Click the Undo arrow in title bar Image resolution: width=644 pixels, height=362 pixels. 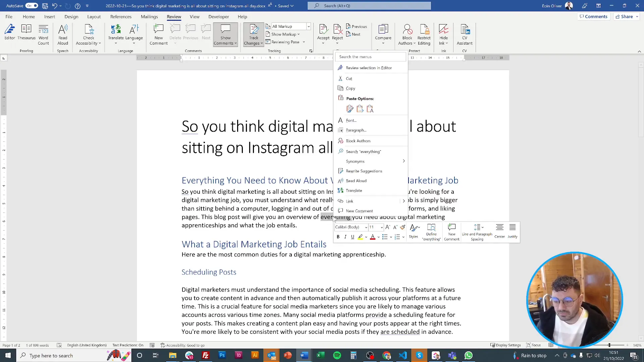54,6
